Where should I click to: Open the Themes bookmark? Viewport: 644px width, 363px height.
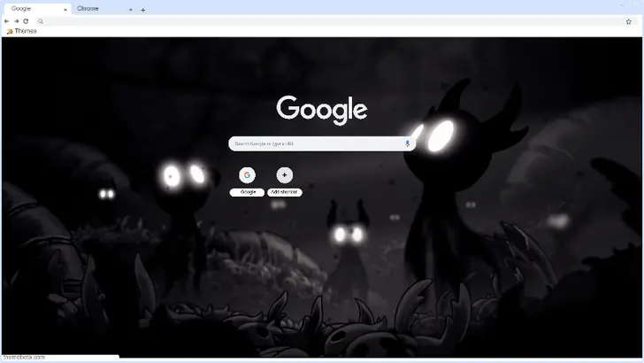click(x=21, y=31)
